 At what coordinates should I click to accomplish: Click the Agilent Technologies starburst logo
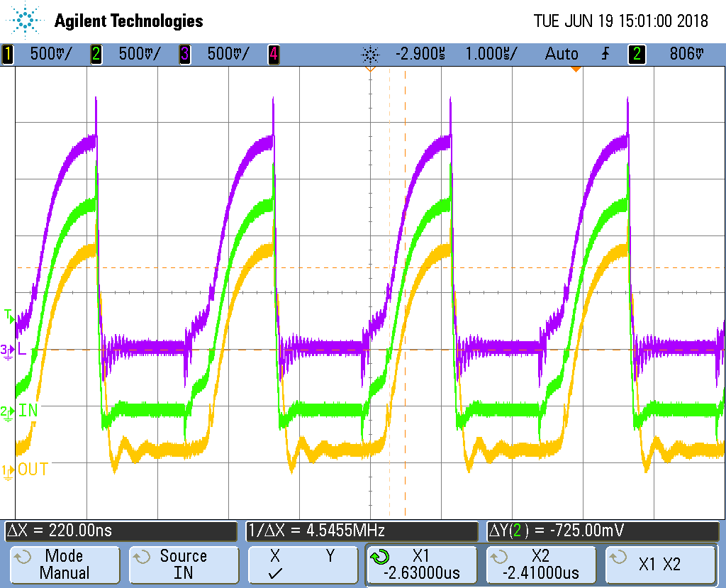(x=24, y=21)
